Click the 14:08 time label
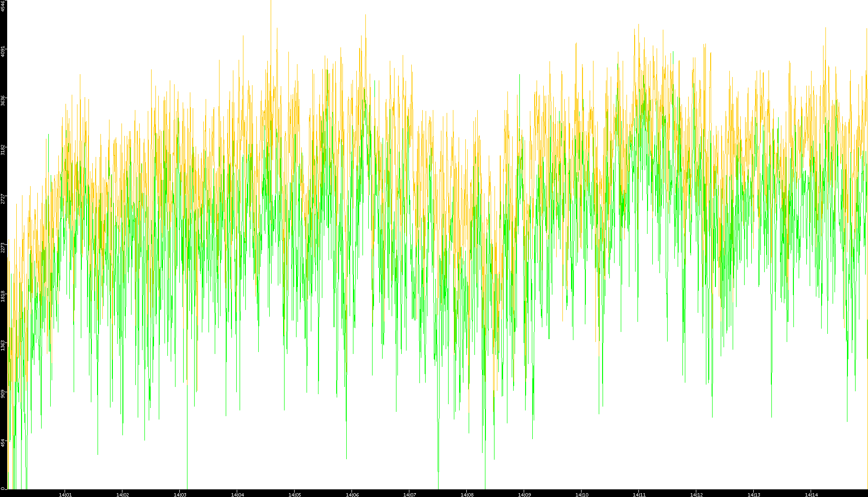868x497 pixels. (x=467, y=495)
